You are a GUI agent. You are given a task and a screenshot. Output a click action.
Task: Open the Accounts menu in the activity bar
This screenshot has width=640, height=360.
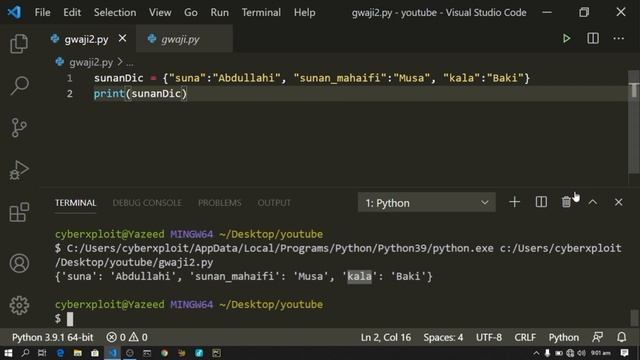coord(19,263)
